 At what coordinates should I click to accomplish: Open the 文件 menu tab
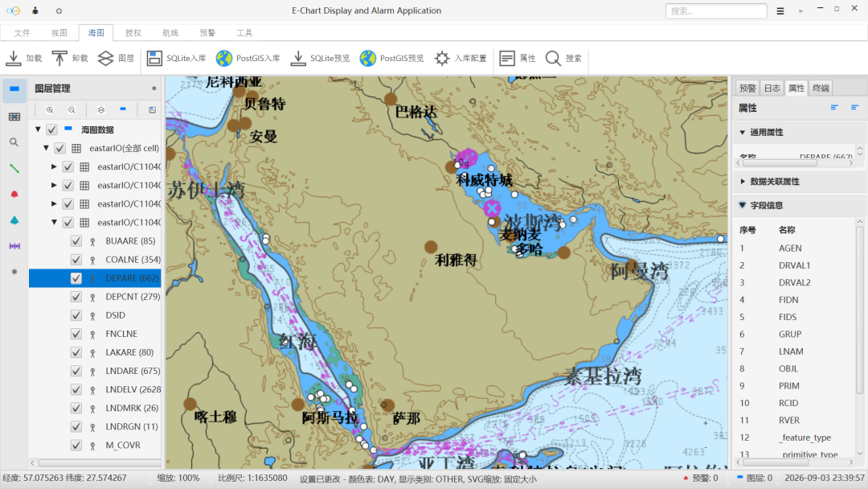pos(23,33)
